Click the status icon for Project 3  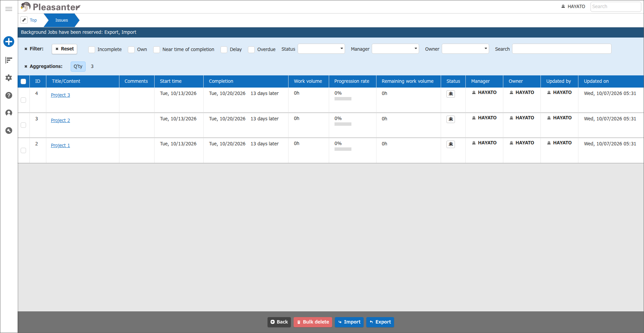451,94
